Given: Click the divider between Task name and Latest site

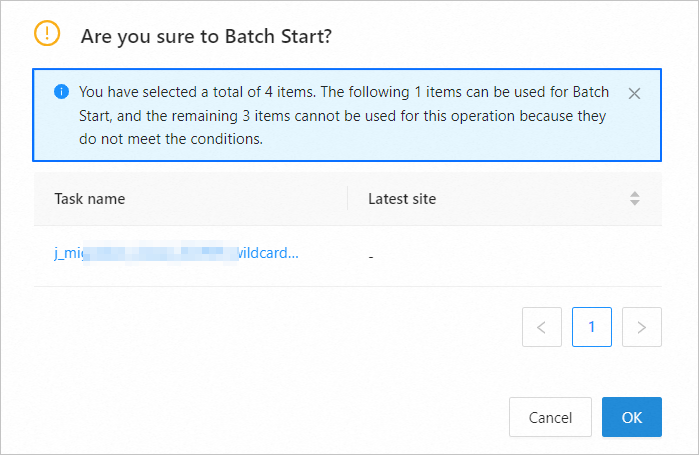Looking at the screenshot, I should click(347, 198).
